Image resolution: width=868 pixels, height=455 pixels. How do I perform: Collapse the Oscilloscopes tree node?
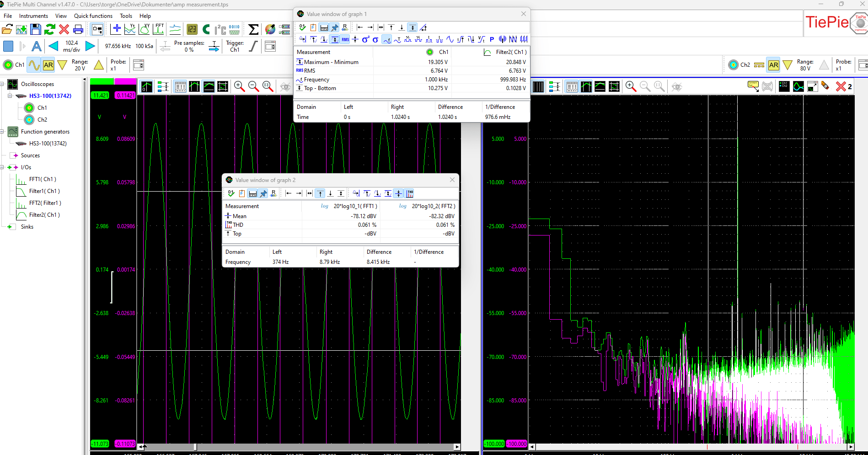[2, 84]
